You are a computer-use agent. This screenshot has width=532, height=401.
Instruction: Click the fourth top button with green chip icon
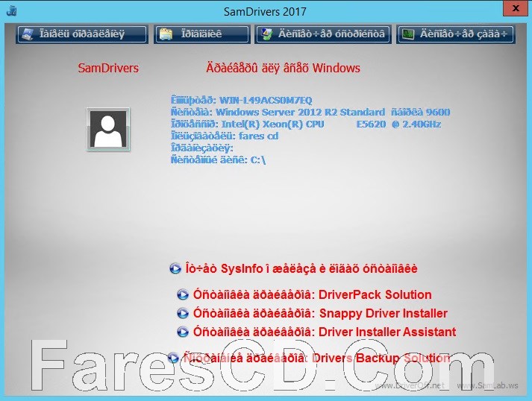point(456,34)
